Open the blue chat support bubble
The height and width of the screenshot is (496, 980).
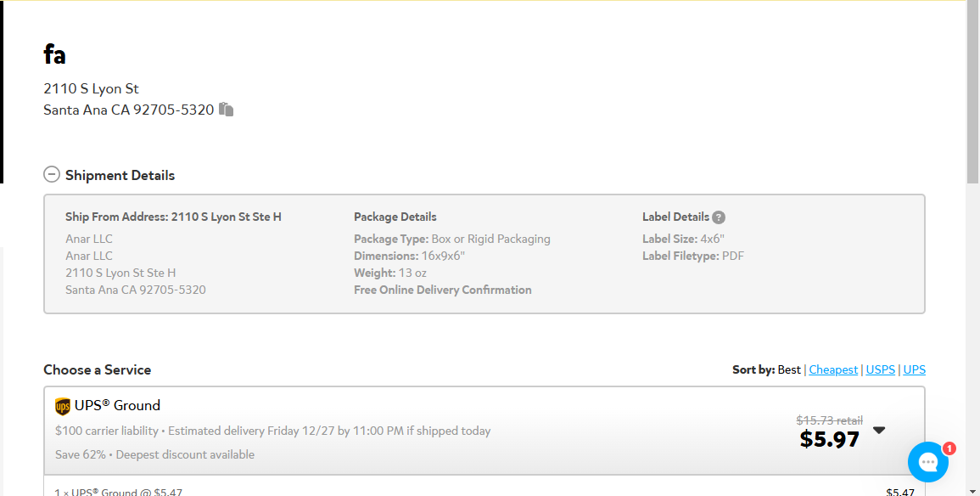point(928,461)
